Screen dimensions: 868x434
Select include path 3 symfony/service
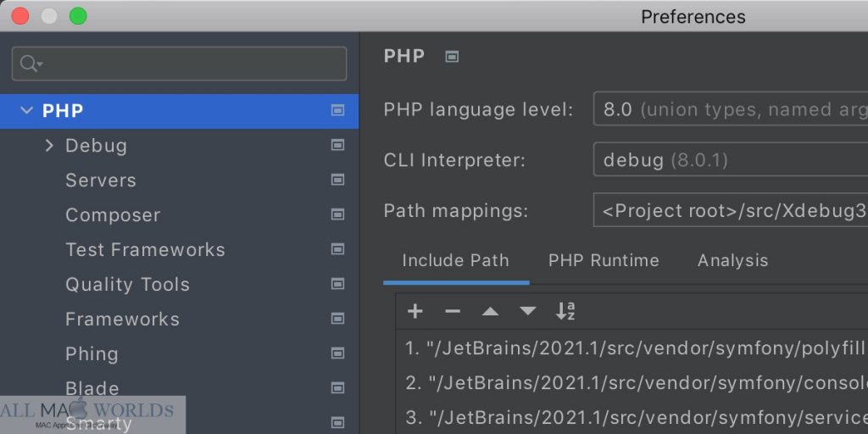[x=632, y=417]
